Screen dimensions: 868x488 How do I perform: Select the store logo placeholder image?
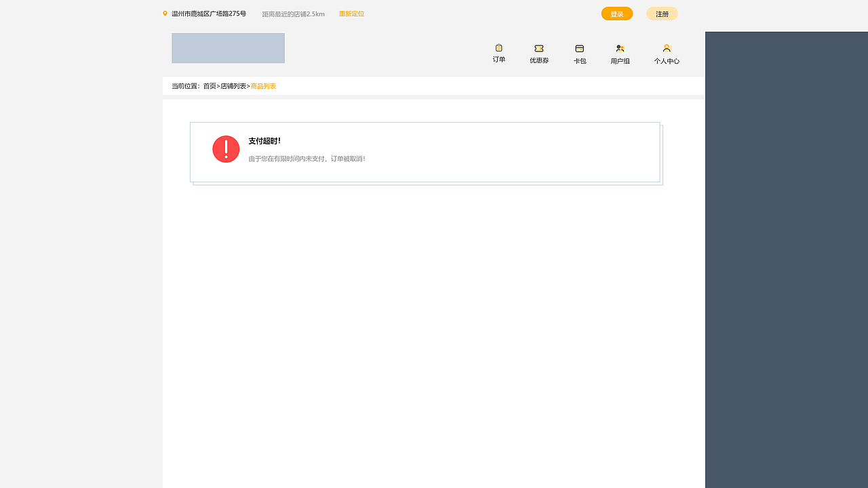(x=228, y=48)
